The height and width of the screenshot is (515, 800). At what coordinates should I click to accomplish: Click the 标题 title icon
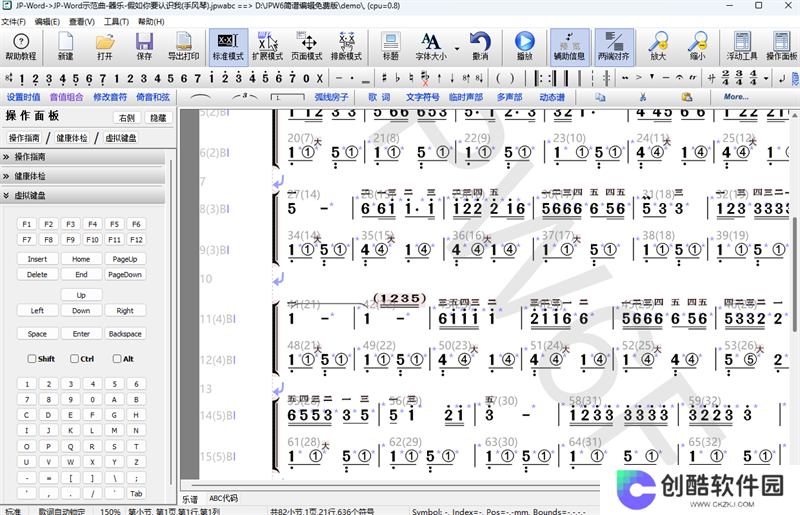(x=390, y=46)
